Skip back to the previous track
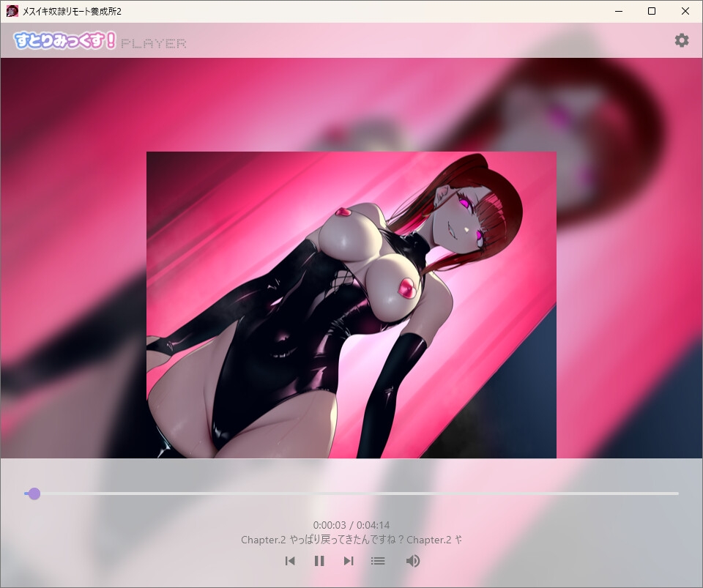This screenshot has width=703, height=588. pos(290,561)
